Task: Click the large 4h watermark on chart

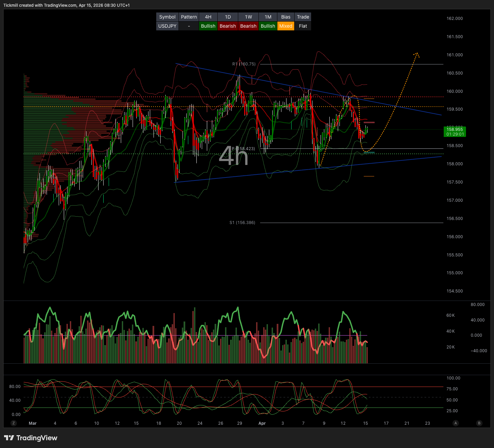Action: [x=233, y=156]
